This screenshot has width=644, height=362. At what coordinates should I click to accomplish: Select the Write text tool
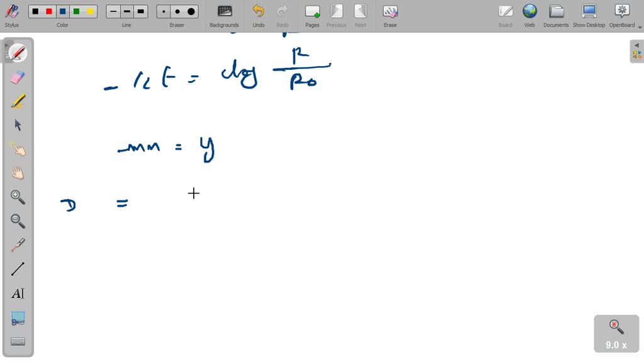coord(18,293)
